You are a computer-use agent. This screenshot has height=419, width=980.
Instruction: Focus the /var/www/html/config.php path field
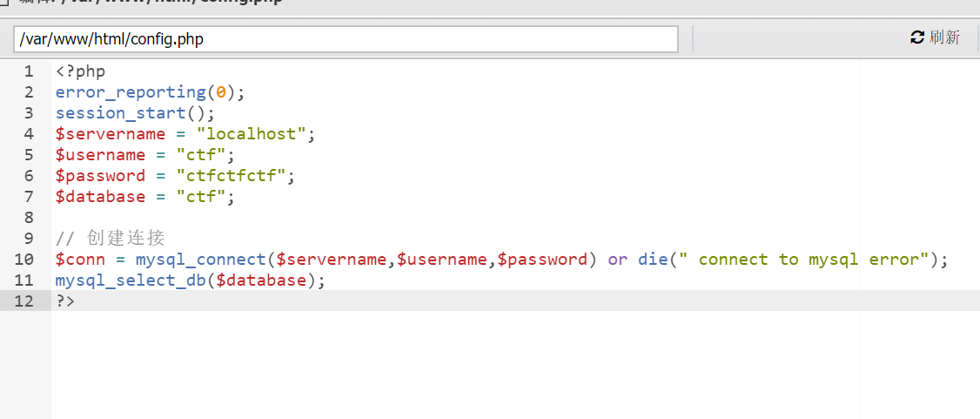pos(346,39)
